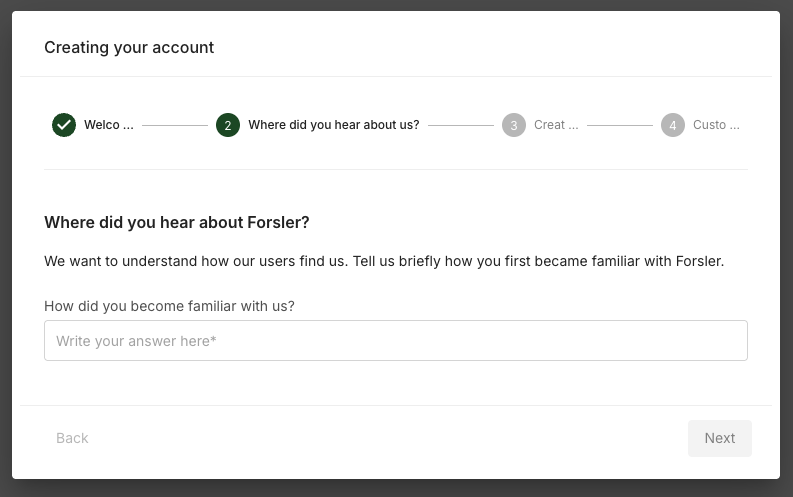
Task: Select 'Where did you hear about us?' step label
Action: tap(334, 125)
